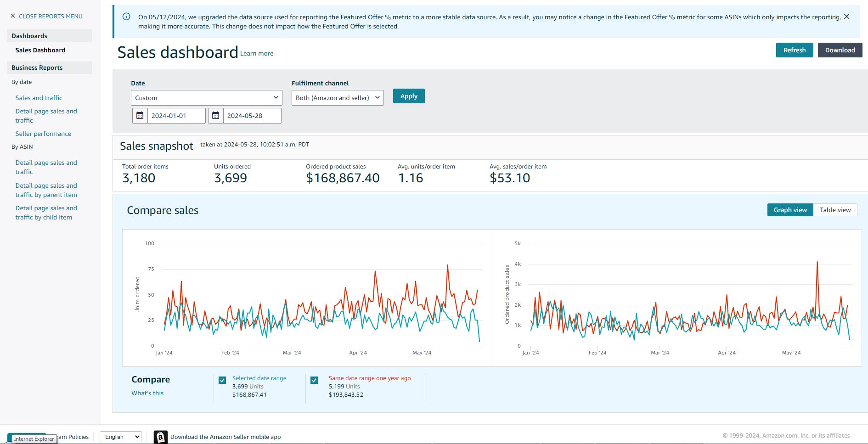Viewport: 868px width, 444px height.
Task: Open By date Detail page sales and traffic
Action: [x=46, y=116]
